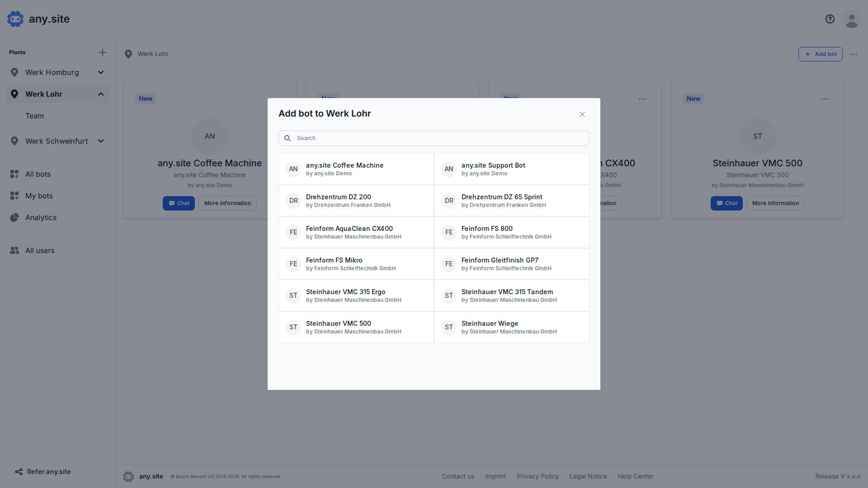Open the Team page under Werk Lohr
The width and height of the screenshot is (868, 488).
point(35,116)
